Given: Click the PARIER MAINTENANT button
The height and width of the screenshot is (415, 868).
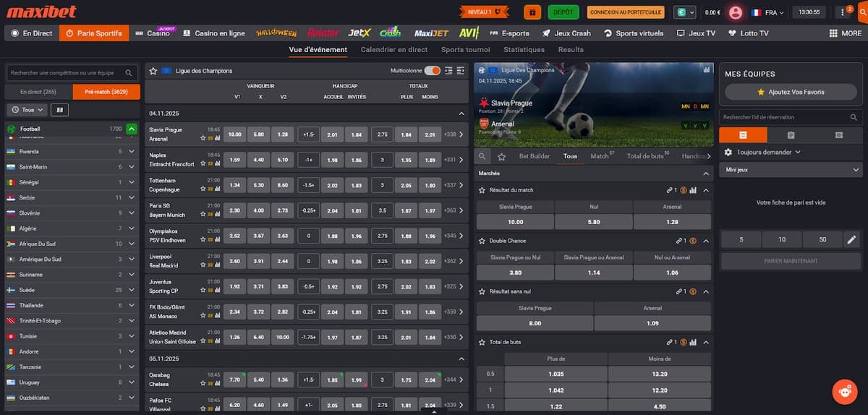Looking at the screenshot, I should (x=791, y=261).
